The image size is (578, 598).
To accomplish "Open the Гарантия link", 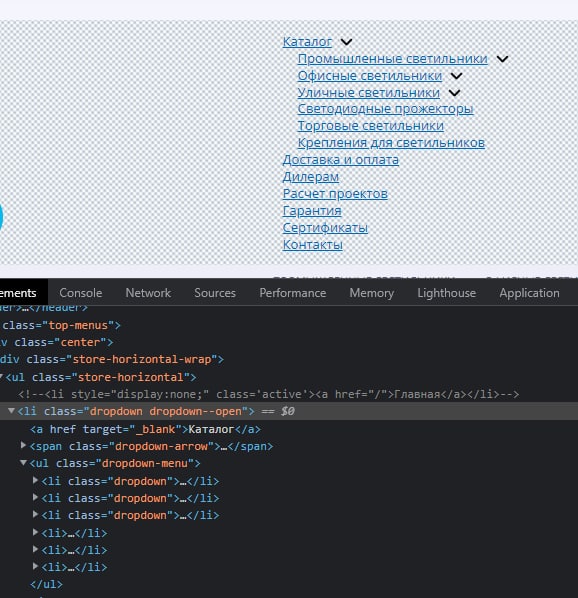I will pos(312,211).
